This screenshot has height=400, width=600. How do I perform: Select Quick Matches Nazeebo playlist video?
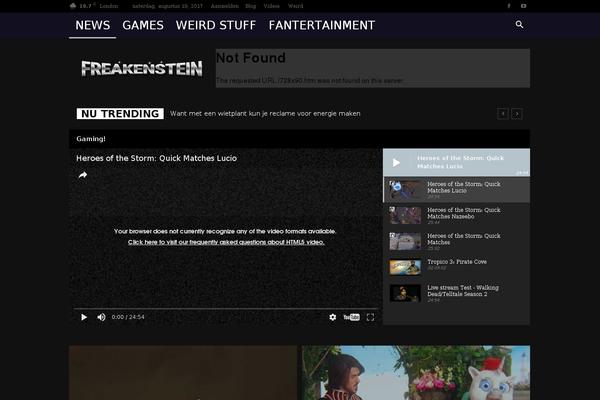pos(457,216)
